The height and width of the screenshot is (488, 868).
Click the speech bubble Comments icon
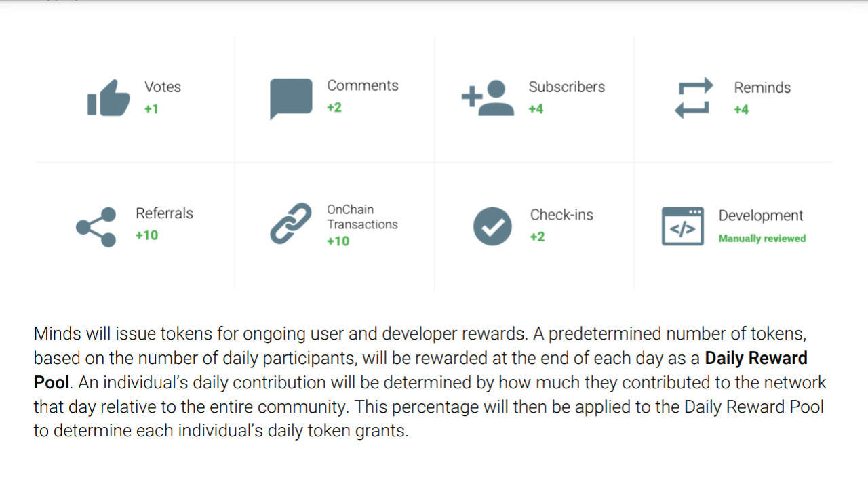[291, 98]
